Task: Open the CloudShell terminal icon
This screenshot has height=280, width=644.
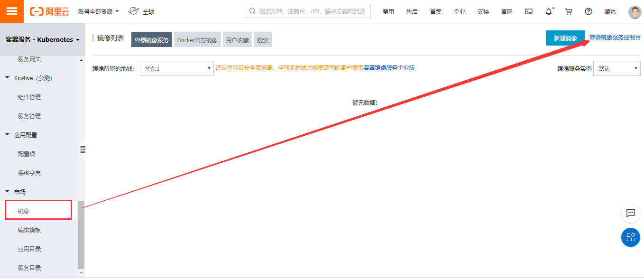Action: (x=528, y=11)
